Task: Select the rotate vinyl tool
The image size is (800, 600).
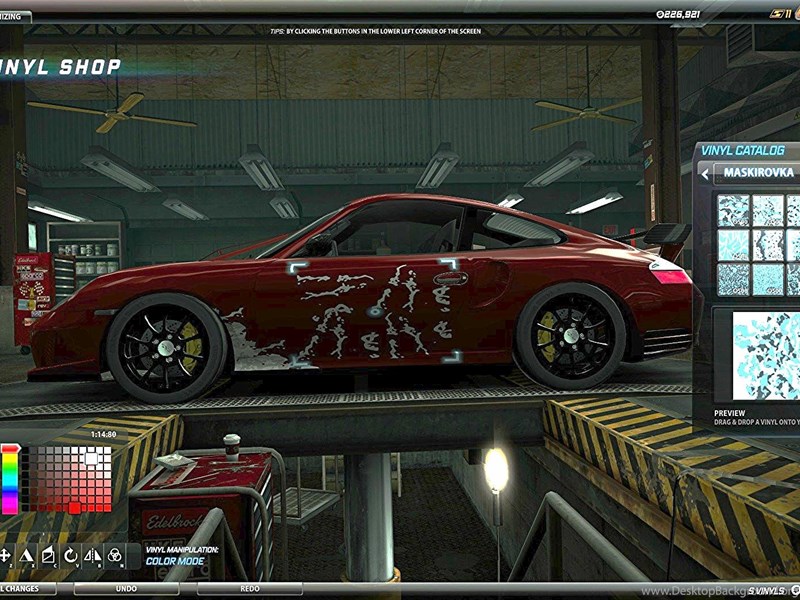Action: tap(70, 553)
